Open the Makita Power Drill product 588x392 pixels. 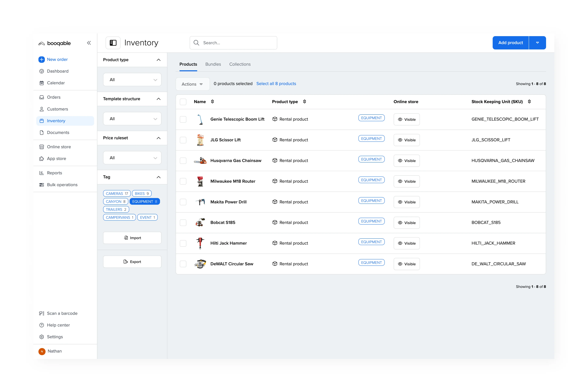pos(228,202)
